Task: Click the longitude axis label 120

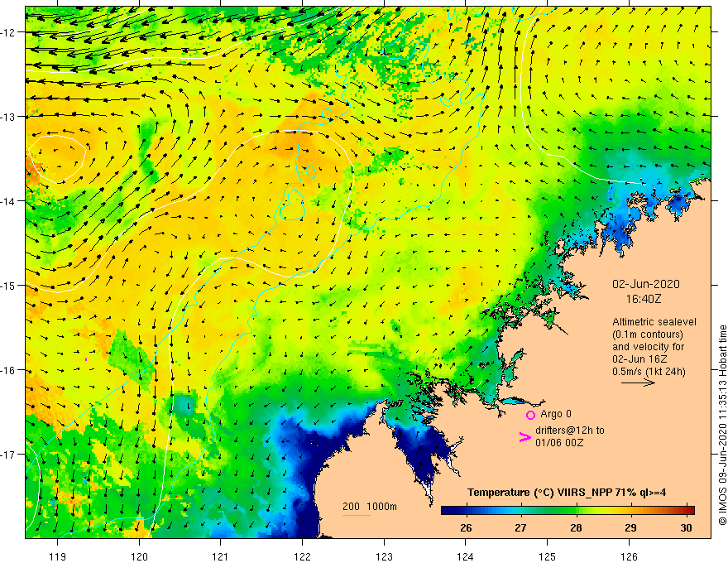Action: tap(139, 556)
